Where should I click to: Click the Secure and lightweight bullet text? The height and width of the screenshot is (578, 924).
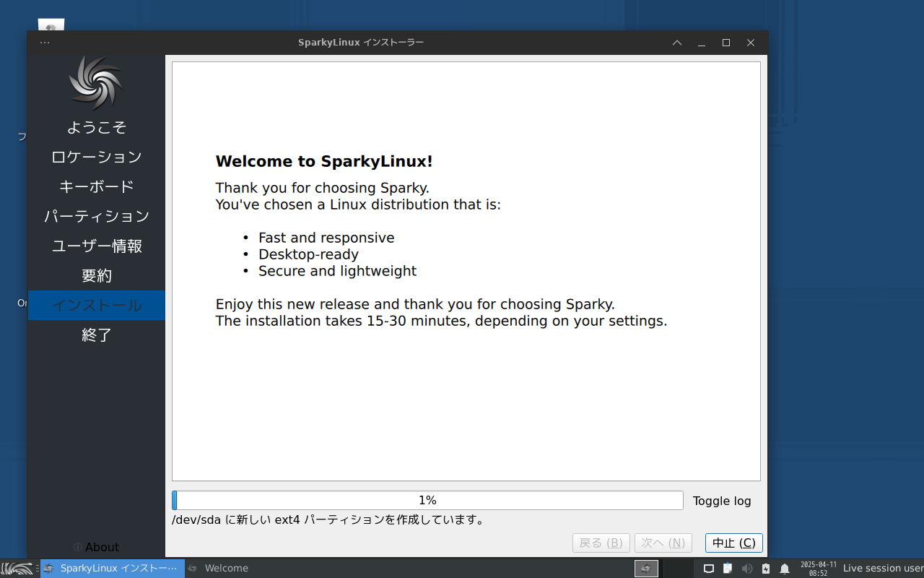[x=337, y=271]
